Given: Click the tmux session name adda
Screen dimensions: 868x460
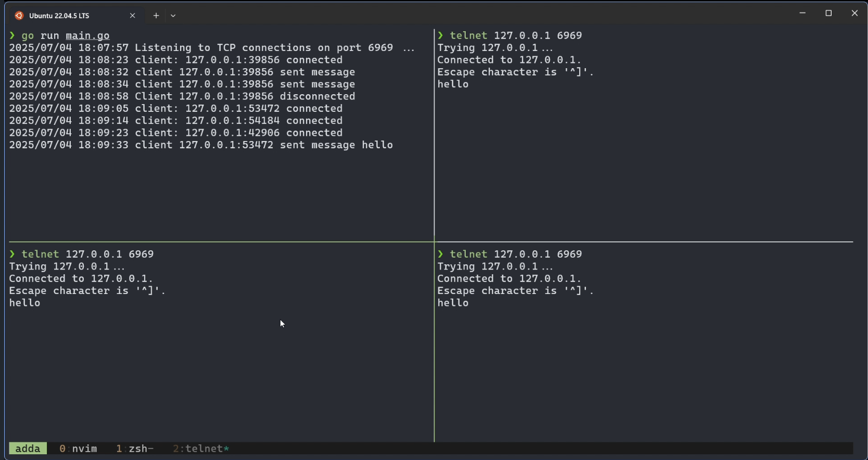Looking at the screenshot, I should point(28,449).
